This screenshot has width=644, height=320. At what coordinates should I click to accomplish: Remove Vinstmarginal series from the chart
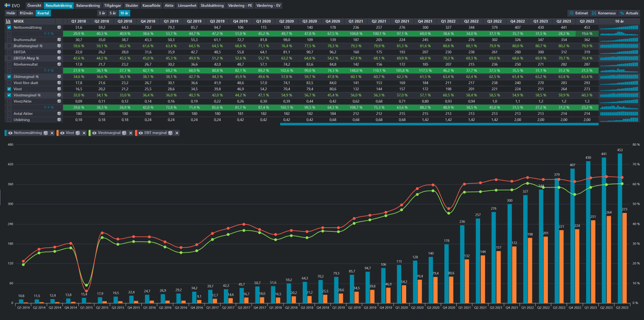pos(130,133)
